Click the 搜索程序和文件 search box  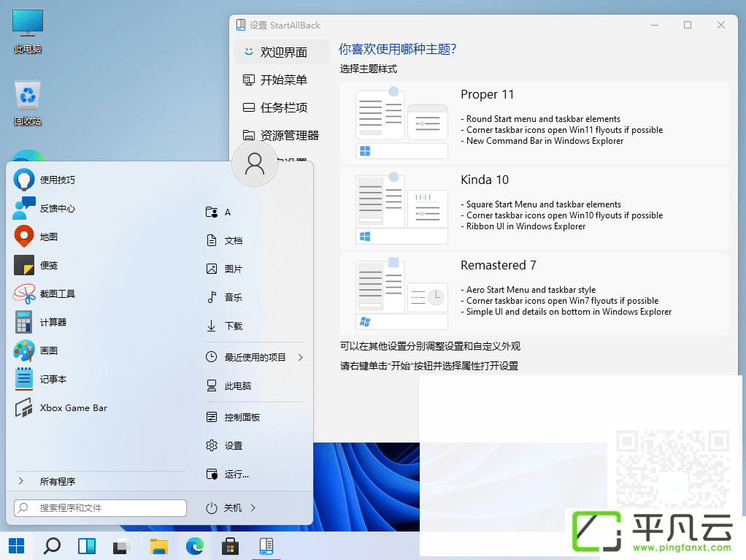[x=101, y=507]
